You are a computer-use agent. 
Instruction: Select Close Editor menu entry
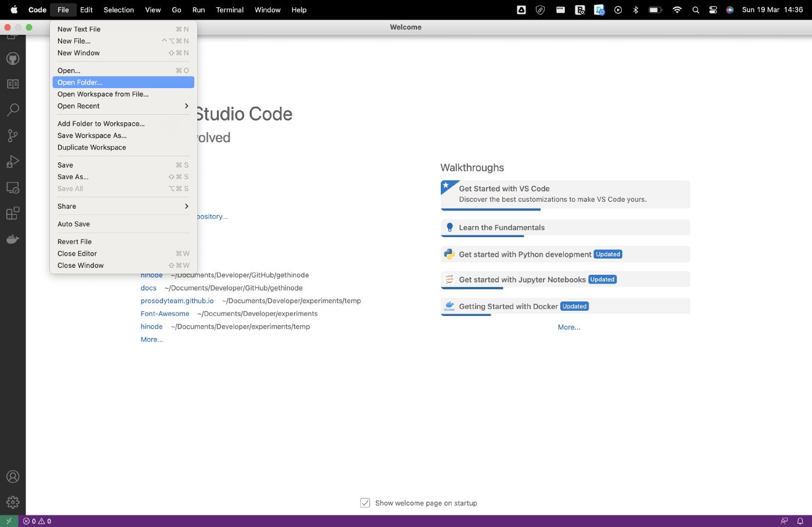123,253
